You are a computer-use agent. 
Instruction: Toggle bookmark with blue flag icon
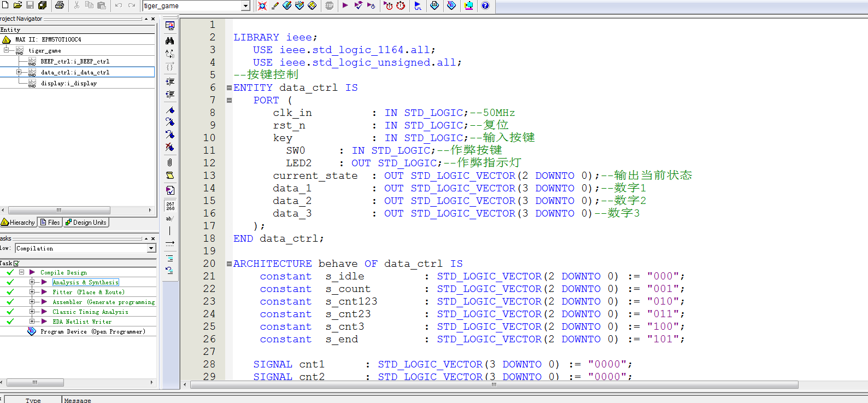coord(170,110)
